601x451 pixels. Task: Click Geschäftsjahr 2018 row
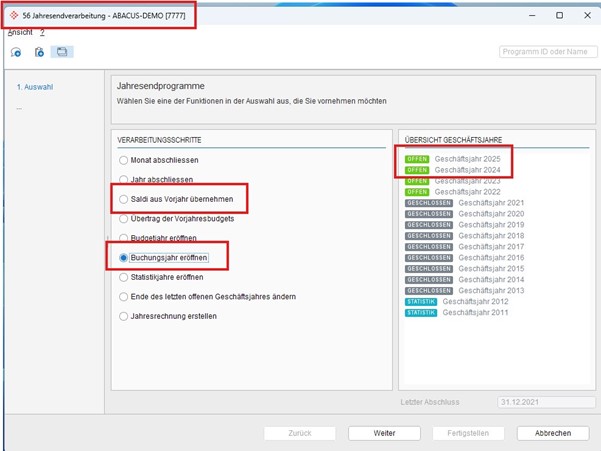click(465, 236)
